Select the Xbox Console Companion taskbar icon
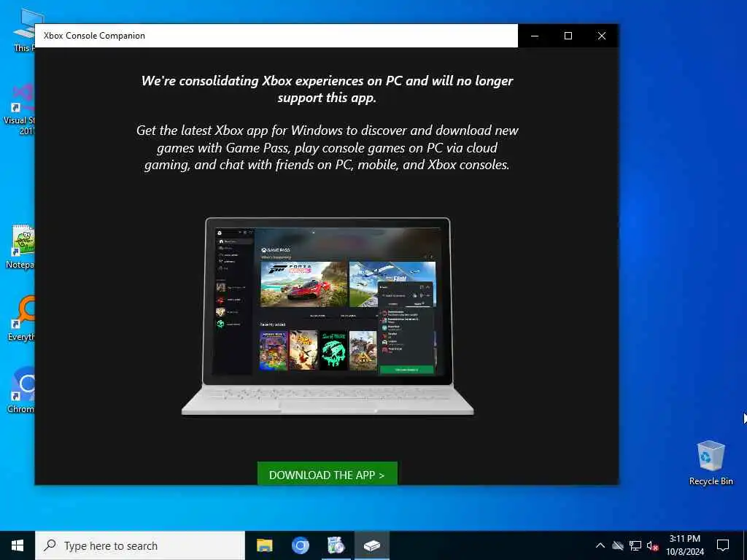This screenshot has width=747, height=560. point(371,545)
